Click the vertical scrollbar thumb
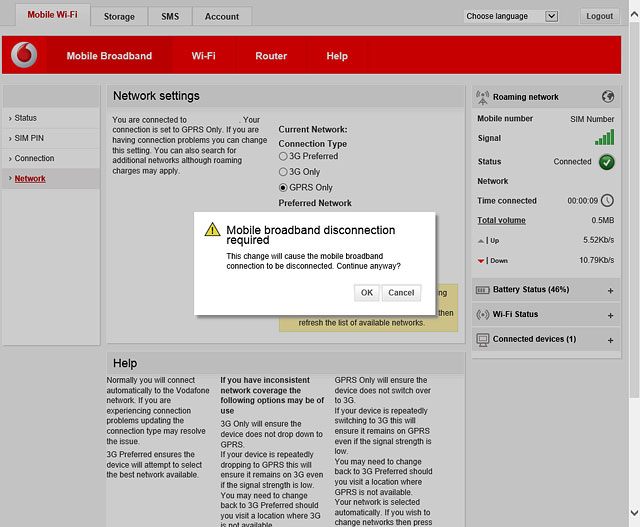 pos(634,210)
